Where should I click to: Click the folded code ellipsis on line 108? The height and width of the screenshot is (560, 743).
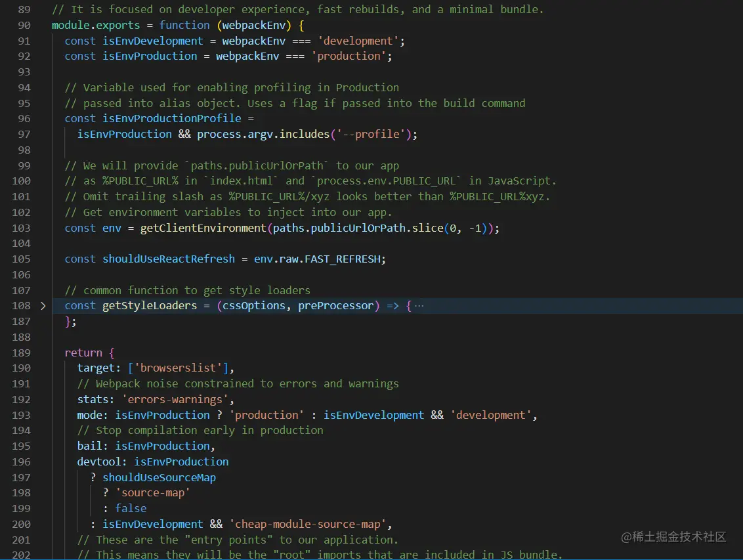419,306
